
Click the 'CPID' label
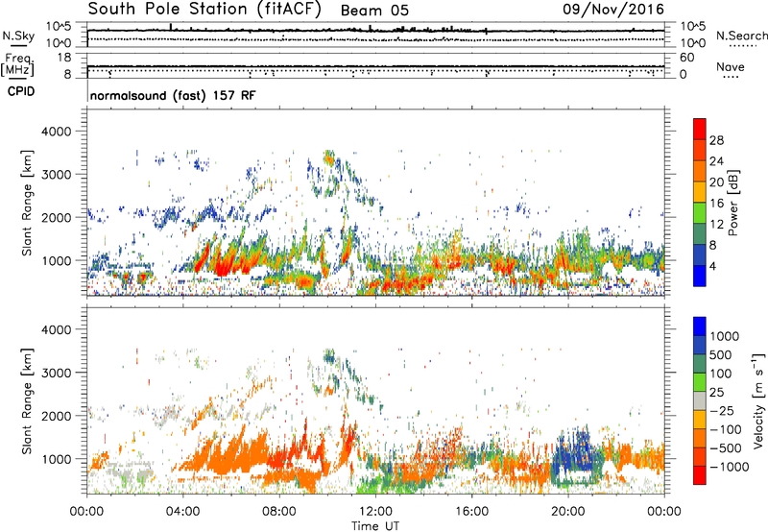pos(21,91)
